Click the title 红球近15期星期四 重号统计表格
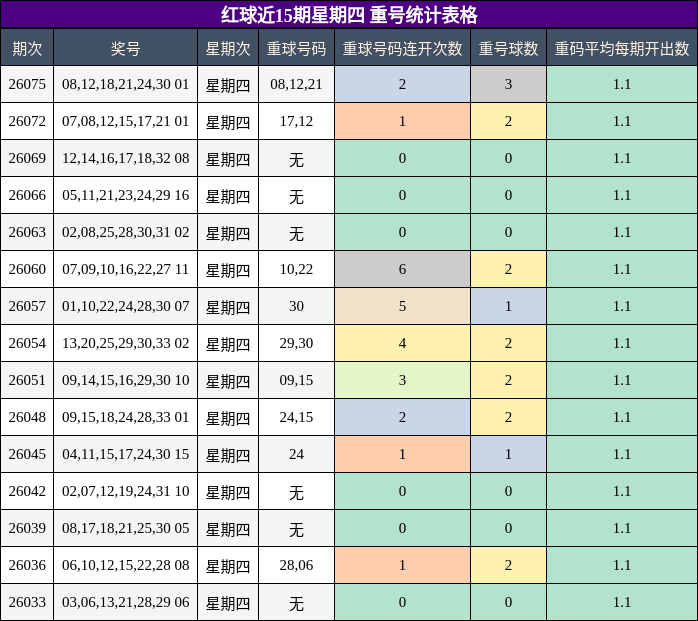This screenshot has width=698, height=621. (x=349, y=15)
